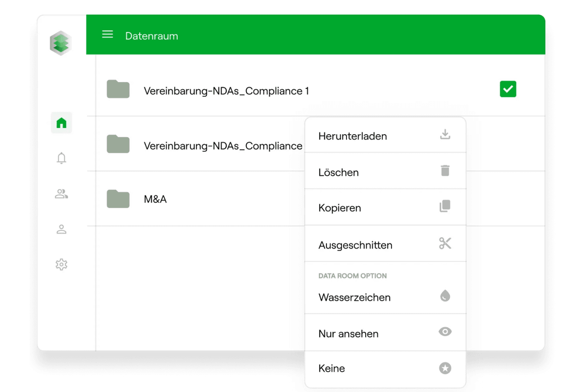Select the Nur ansehen data room option
588x392 pixels.
[x=385, y=333]
